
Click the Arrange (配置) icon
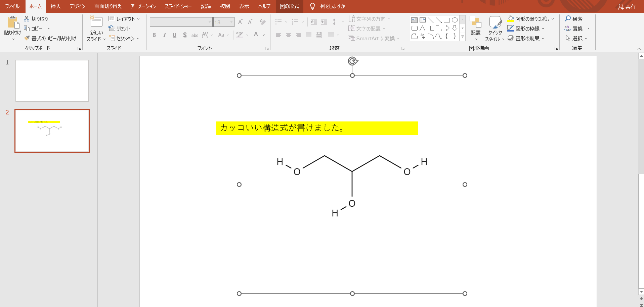pyautogui.click(x=475, y=22)
